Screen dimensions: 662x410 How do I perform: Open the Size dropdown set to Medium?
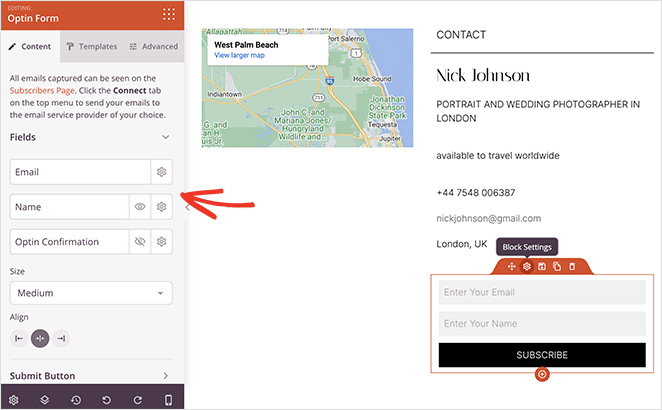point(91,293)
